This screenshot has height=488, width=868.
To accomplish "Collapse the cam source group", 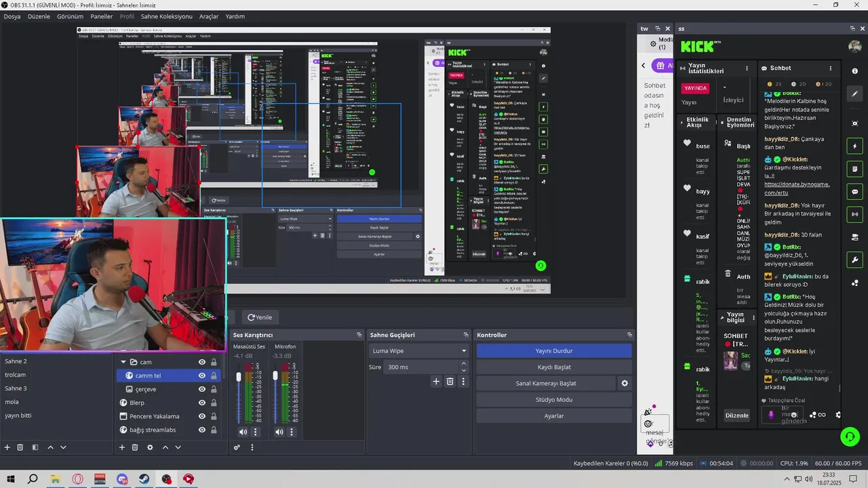I will (123, 362).
